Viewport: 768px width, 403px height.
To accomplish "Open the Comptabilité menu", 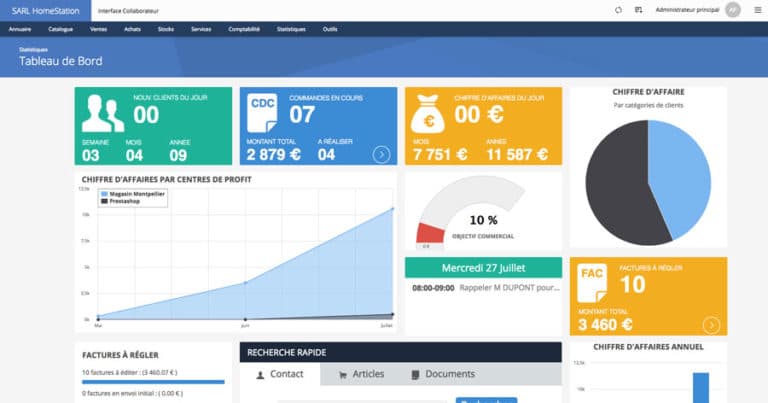I will point(244,29).
